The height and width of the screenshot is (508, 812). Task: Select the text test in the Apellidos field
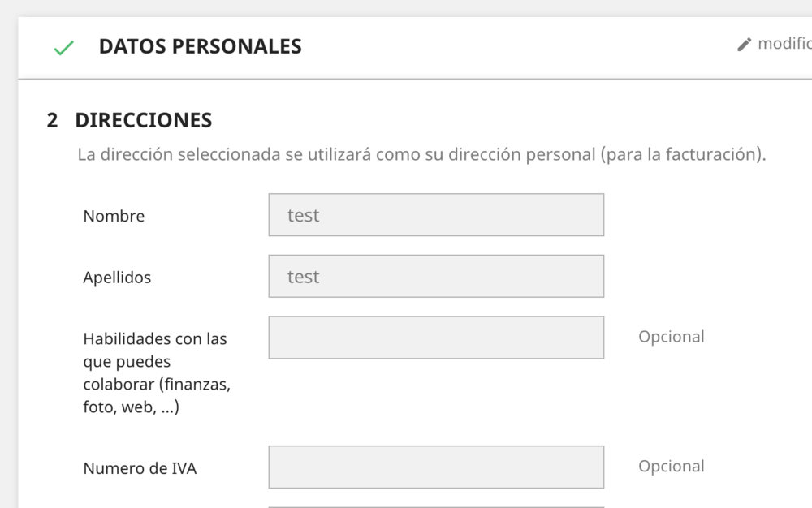pos(304,276)
